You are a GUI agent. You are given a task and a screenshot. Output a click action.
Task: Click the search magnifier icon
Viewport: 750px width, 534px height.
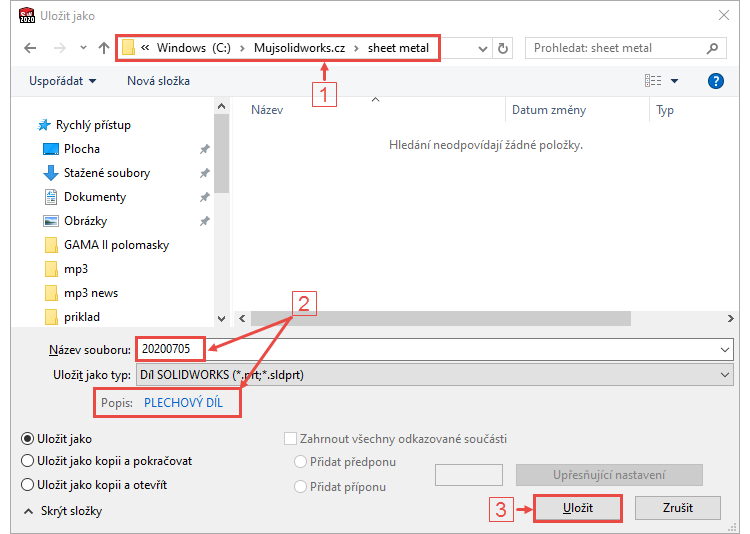[x=712, y=48]
